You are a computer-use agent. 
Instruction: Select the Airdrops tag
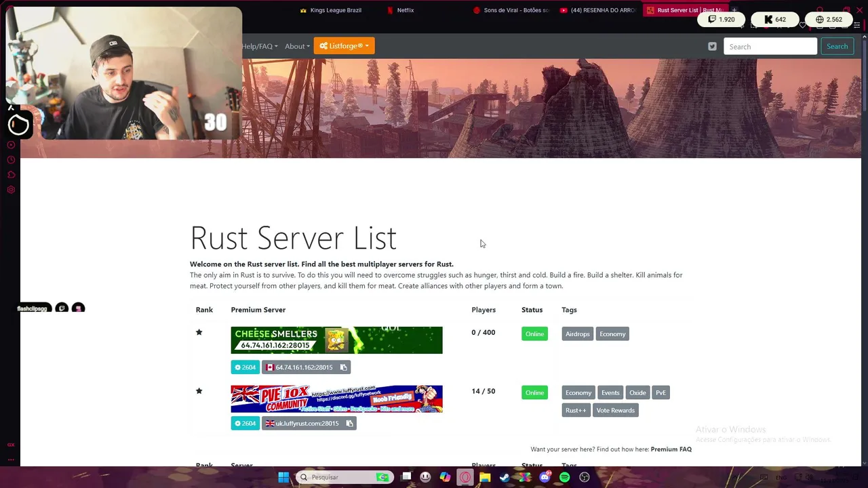(578, 334)
